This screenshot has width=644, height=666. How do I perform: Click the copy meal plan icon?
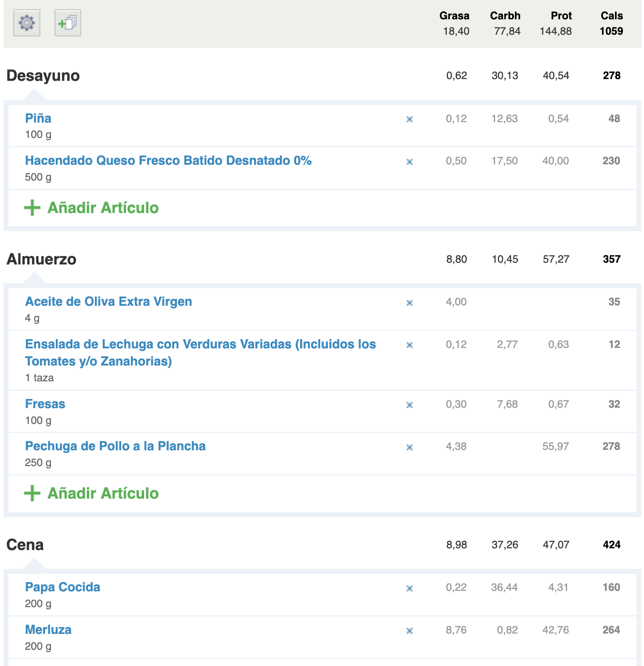tap(68, 23)
